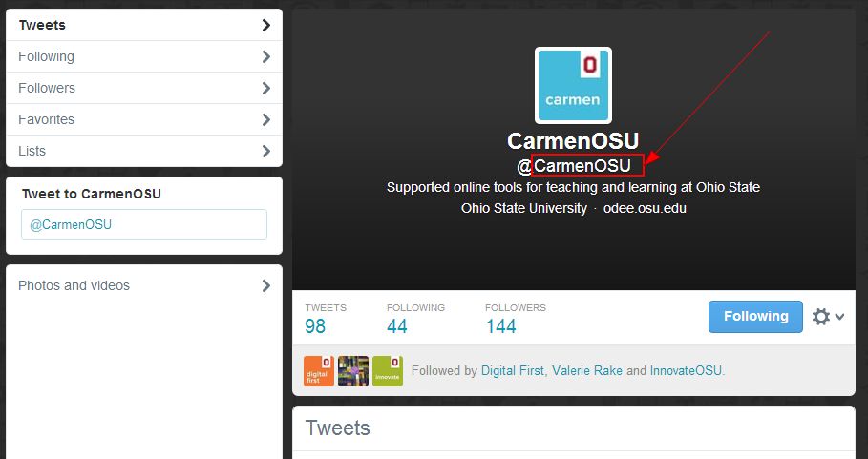Expand Photos and videos section

(x=144, y=285)
